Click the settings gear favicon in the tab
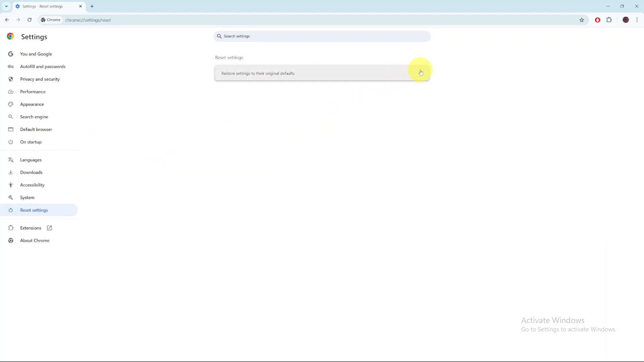This screenshot has width=644, height=362. point(17,6)
